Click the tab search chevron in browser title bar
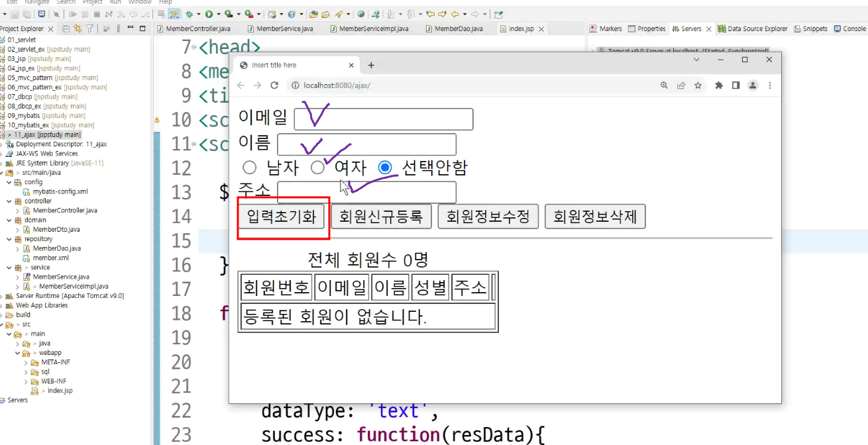Screen dimensions: 868x445 (x=696, y=60)
